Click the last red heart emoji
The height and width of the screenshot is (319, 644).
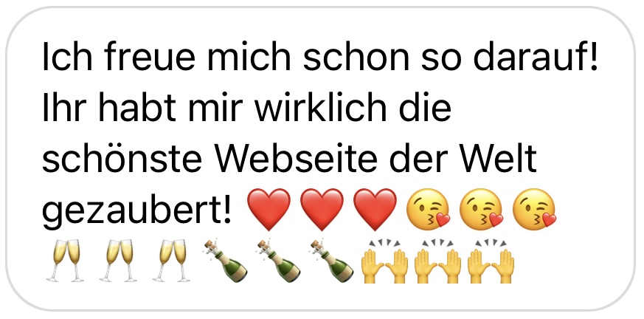tap(375, 209)
